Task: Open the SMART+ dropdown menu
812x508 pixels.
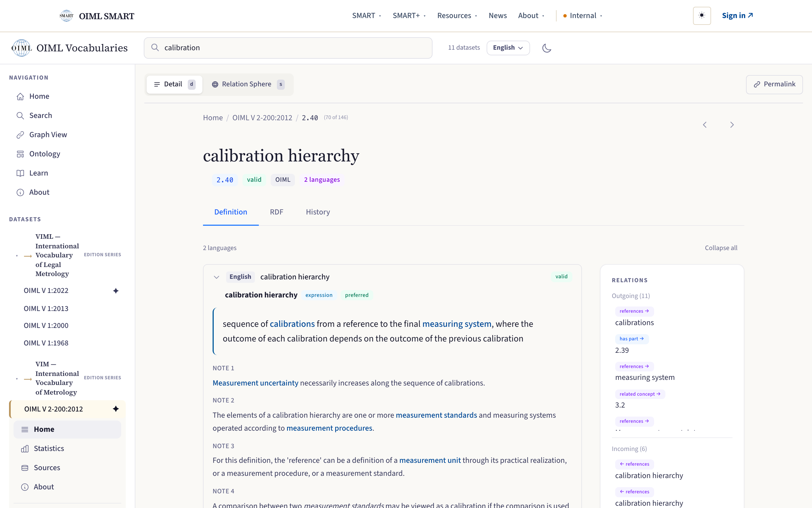Action: tap(409, 16)
